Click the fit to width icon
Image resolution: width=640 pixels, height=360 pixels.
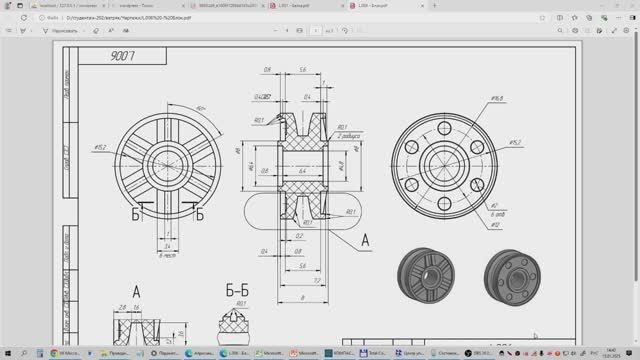click(300, 31)
